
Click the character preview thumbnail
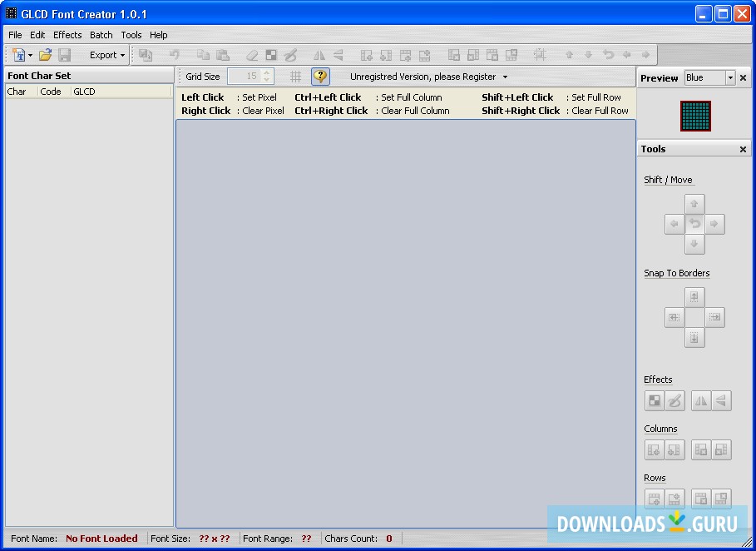click(x=695, y=116)
